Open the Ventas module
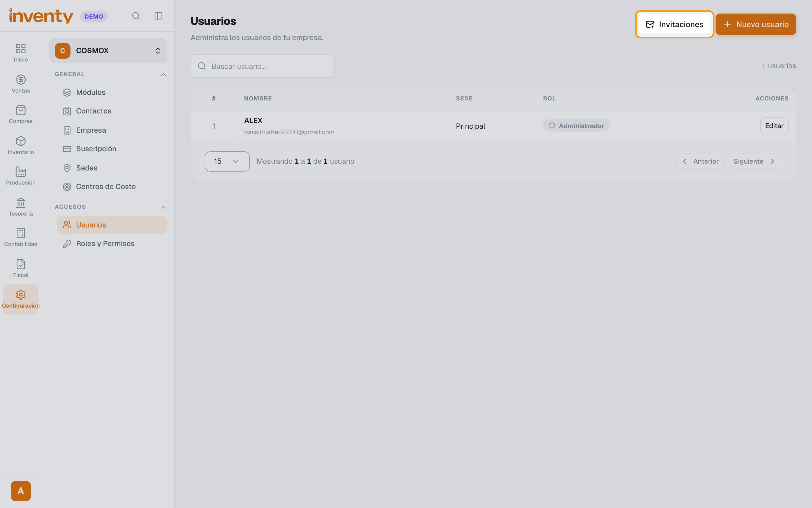 click(x=21, y=84)
